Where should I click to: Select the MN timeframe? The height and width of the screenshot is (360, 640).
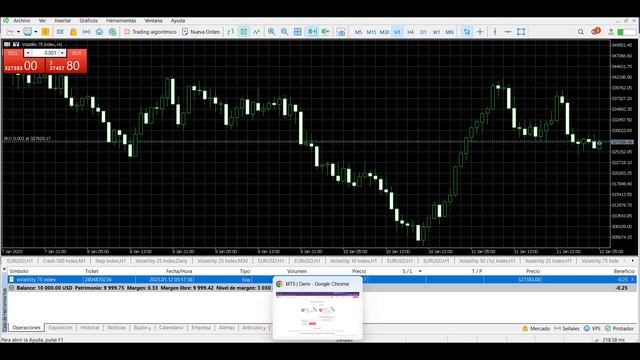point(449,32)
